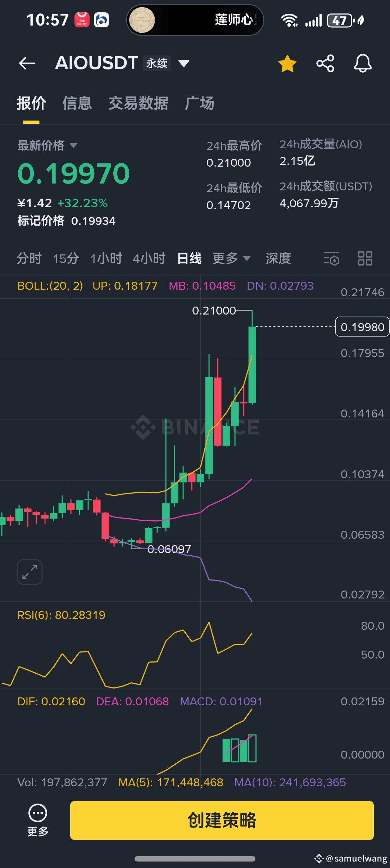Select the 15分 timeframe
This screenshot has height=868, width=390.
click(66, 258)
